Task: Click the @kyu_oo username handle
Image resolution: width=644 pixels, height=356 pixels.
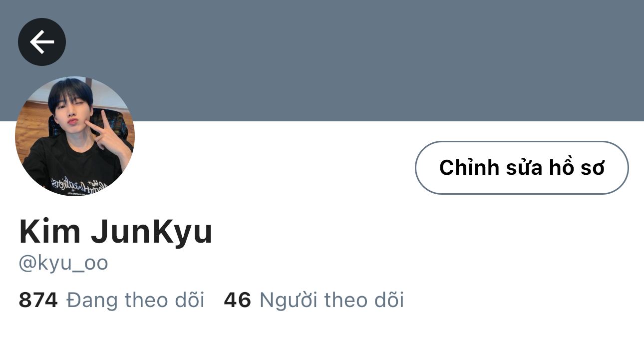Action: [63, 263]
